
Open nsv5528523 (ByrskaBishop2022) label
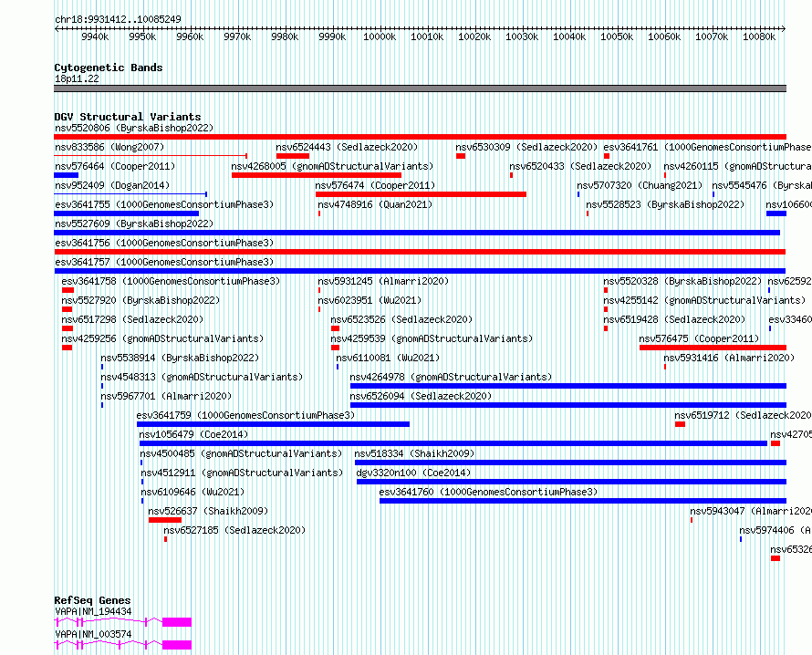[665, 204]
